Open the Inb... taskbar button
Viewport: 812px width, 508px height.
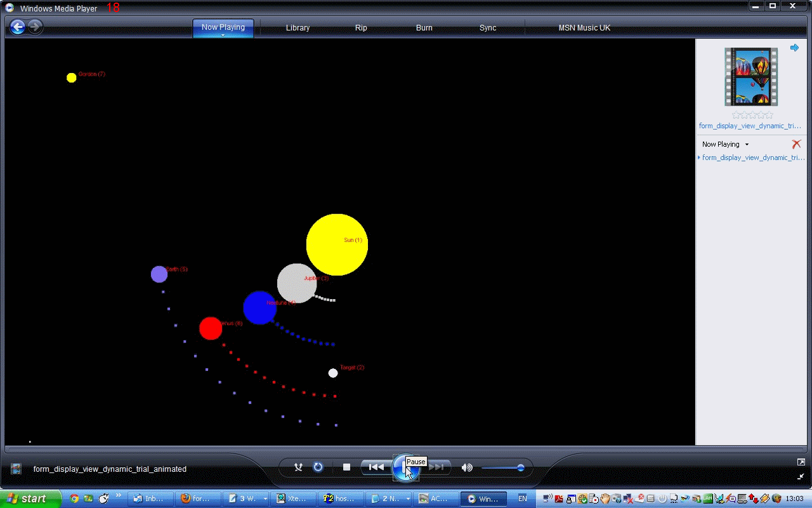tap(150, 498)
